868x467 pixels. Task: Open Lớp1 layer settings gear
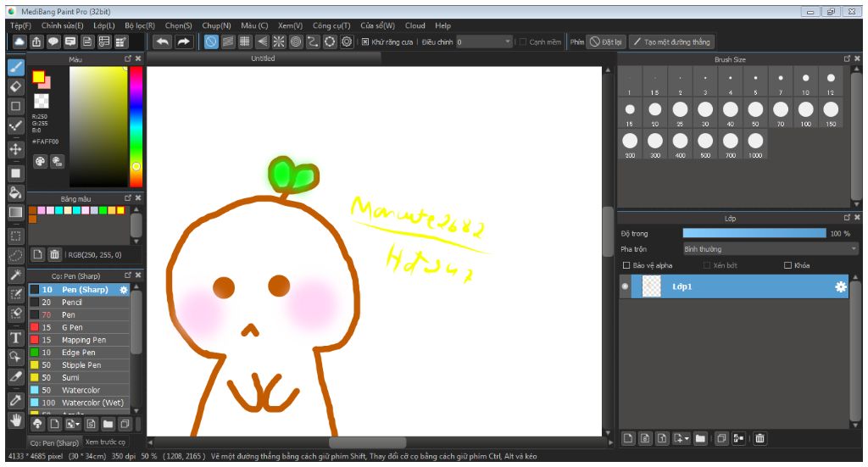click(840, 286)
